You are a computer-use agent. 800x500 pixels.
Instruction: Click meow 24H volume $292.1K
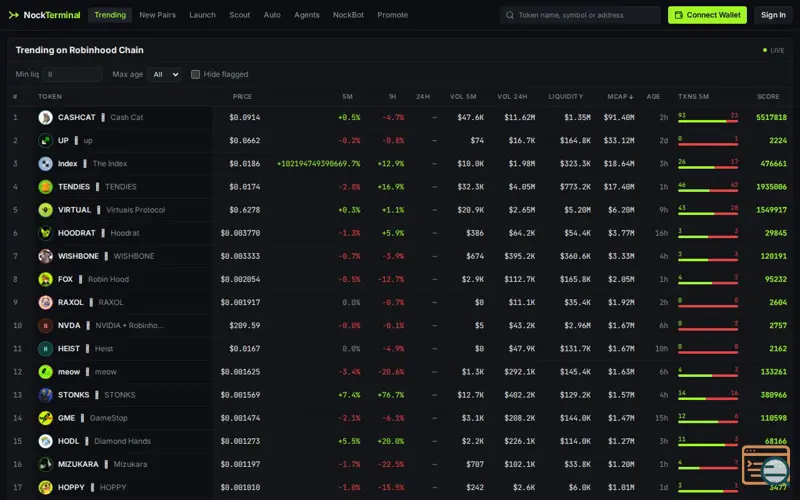[x=519, y=372]
